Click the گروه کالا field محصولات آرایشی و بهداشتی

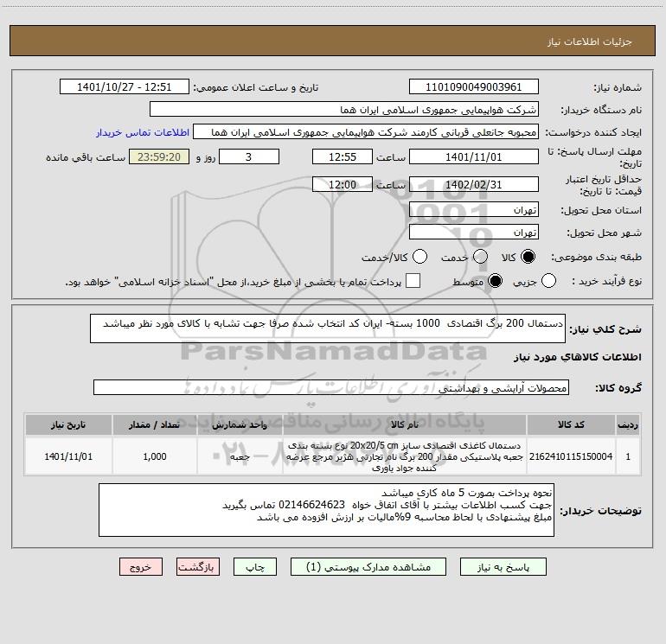331,387
